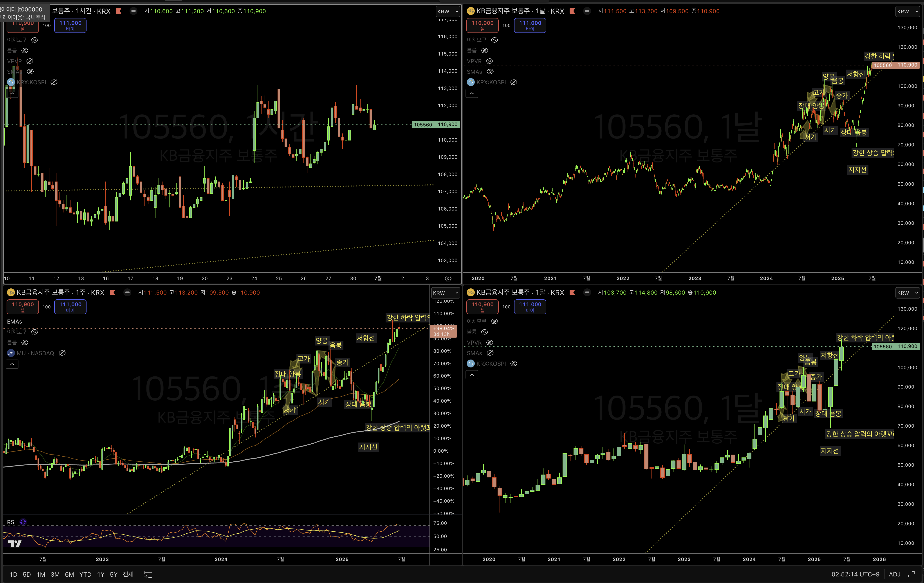Screen dimensions: 924x583
Task: Show MU NASDAQ overlay on the weekly chart
Action: pos(62,353)
